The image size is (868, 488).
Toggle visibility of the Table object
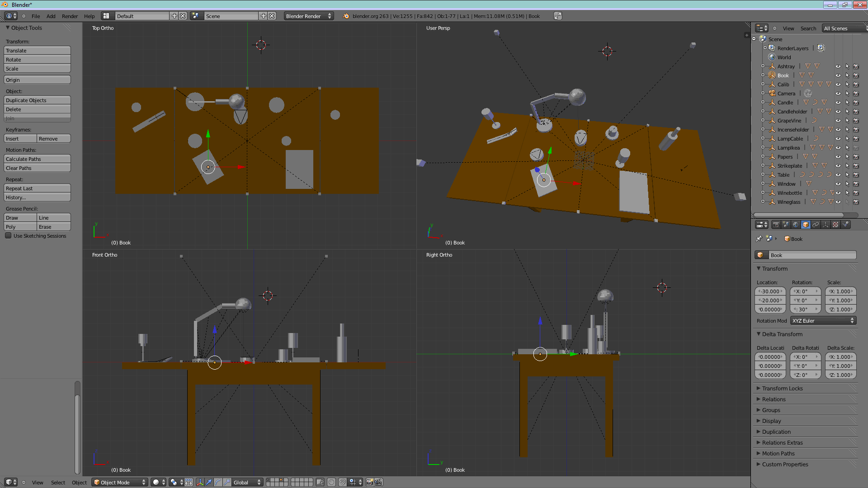(838, 175)
